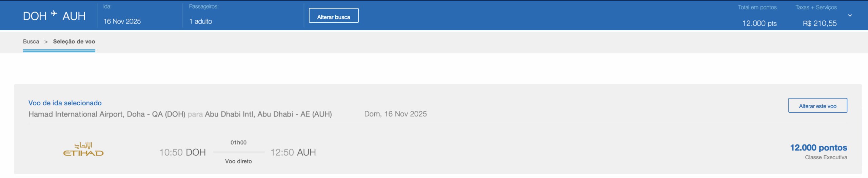Click the Alterar este voo button
Image resolution: width=868 pixels, height=178 pixels.
tap(817, 106)
